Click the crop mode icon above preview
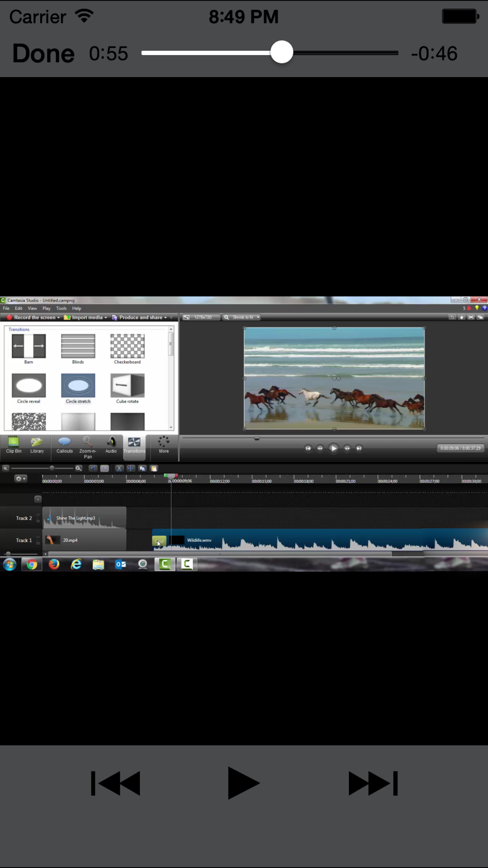This screenshot has height=868, width=488. pyautogui.click(x=452, y=317)
